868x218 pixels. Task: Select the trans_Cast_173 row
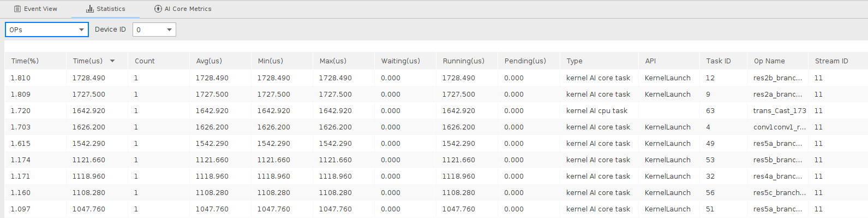tap(436, 110)
